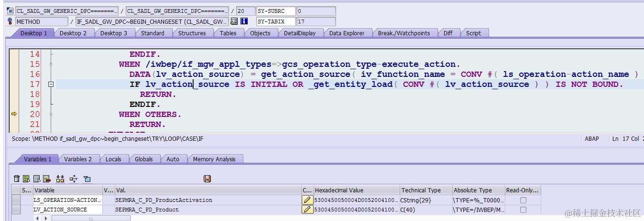
Task: Click the blue tag icon in variables toolbar
Action: (87, 179)
